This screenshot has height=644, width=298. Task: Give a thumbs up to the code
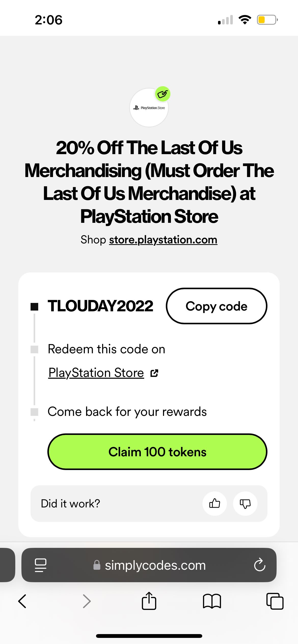pos(215,503)
